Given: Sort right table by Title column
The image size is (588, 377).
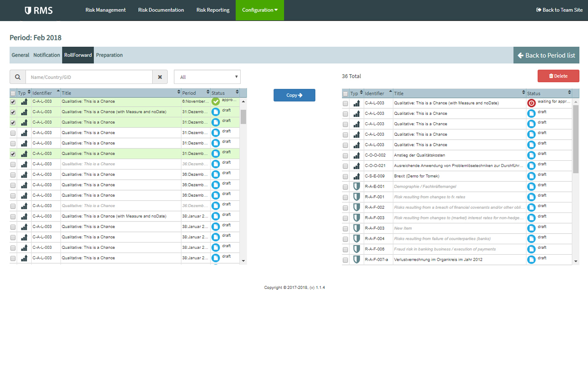Looking at the screenshot, I should click(x=459, y=93).
